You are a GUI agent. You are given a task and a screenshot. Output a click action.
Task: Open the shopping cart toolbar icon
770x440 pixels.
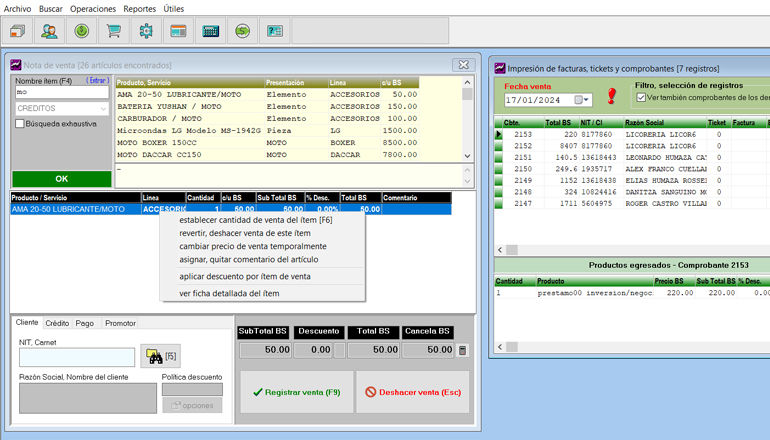[x=114, y=31]
